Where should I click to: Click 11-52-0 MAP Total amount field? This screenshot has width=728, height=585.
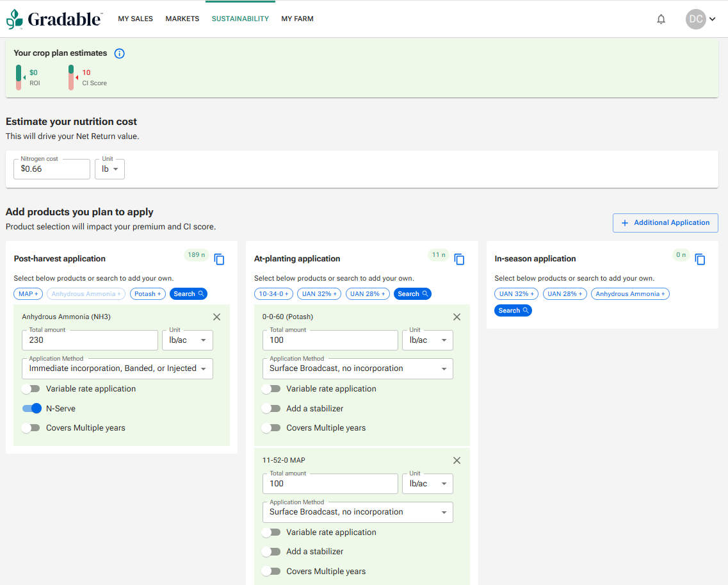coord(330,484)
